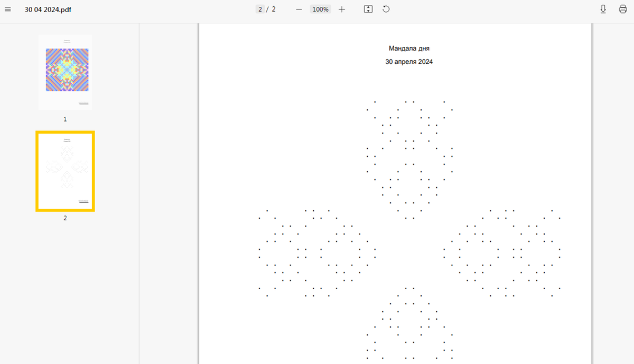Select the page 2 thumbnail
The height and width of the screenshot is (364, 634).
coord(65,171)
